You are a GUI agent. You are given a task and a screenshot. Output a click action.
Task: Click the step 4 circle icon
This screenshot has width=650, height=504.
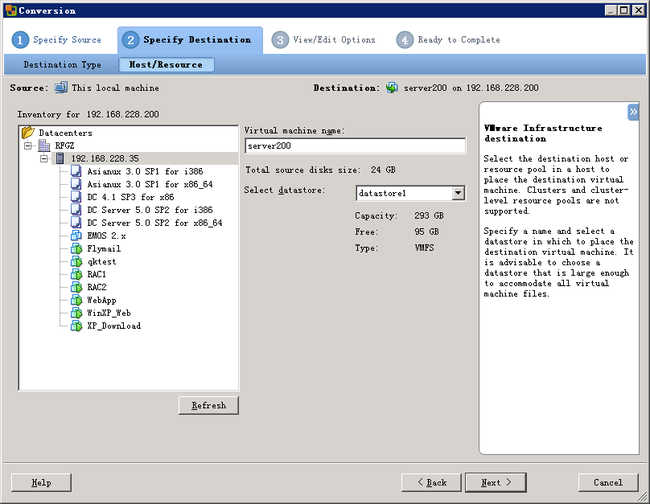point(405,40)
